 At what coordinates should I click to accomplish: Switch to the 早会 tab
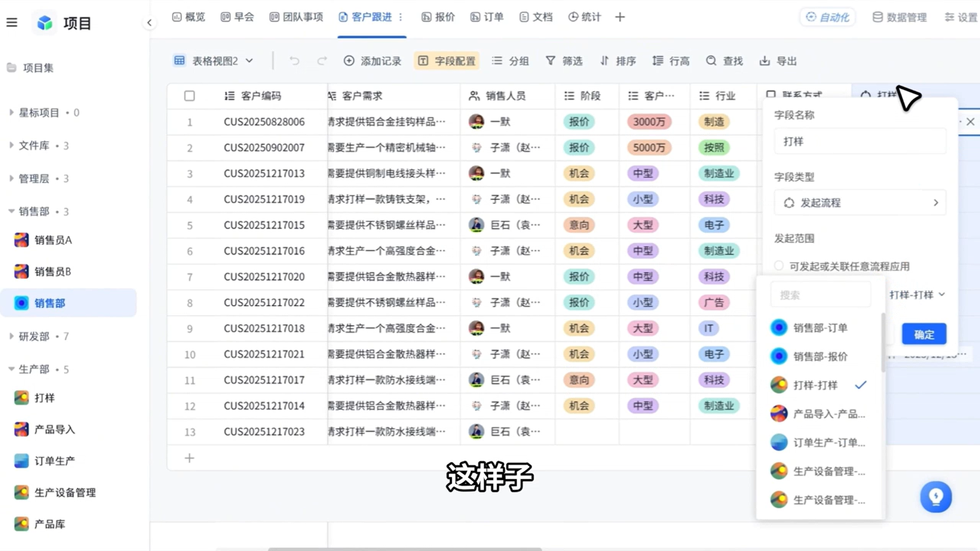(x=237, y=17)
